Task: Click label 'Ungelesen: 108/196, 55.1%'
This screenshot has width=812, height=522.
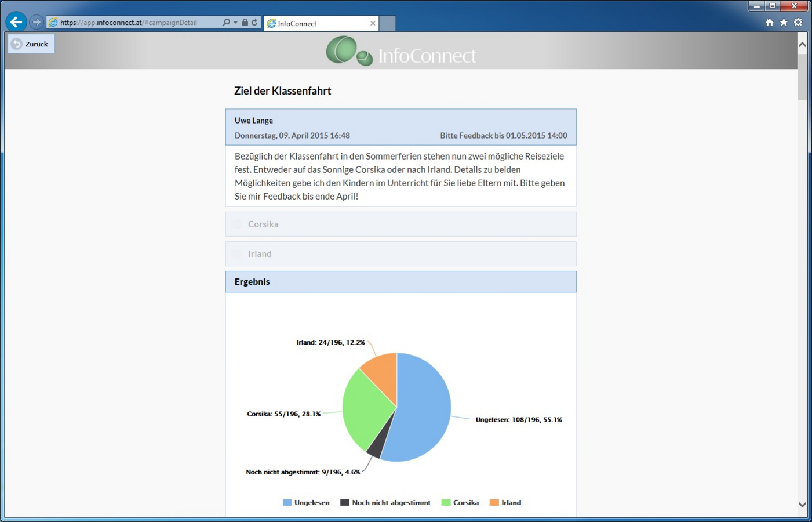Action: (x=519, y=420)
